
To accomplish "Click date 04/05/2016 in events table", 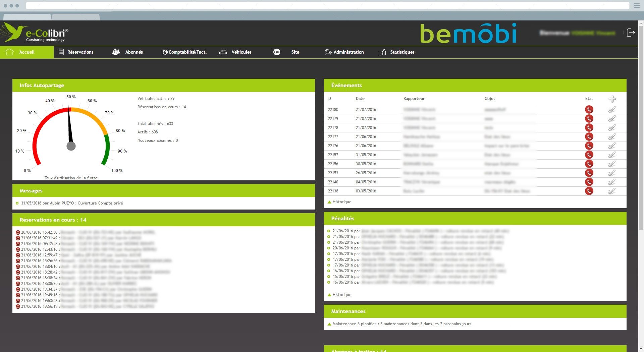I will click(x=366, y=182).
